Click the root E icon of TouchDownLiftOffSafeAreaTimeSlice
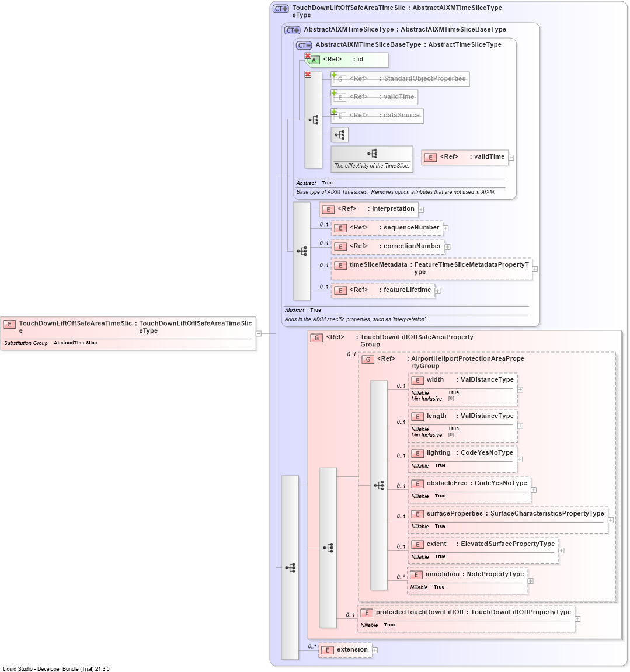 (9, 325)
